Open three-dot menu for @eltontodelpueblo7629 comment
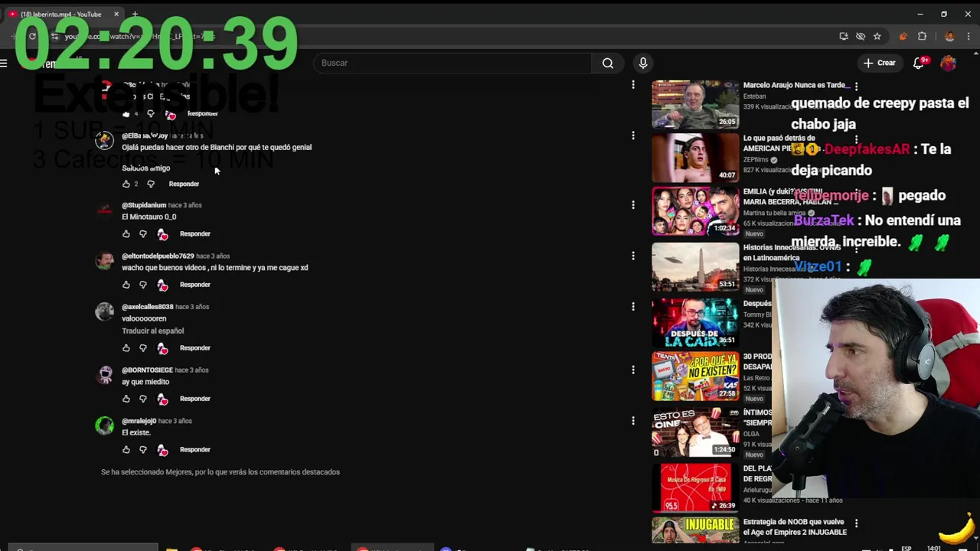This screenshot has width=980, height=551. (x=633, y=256)
